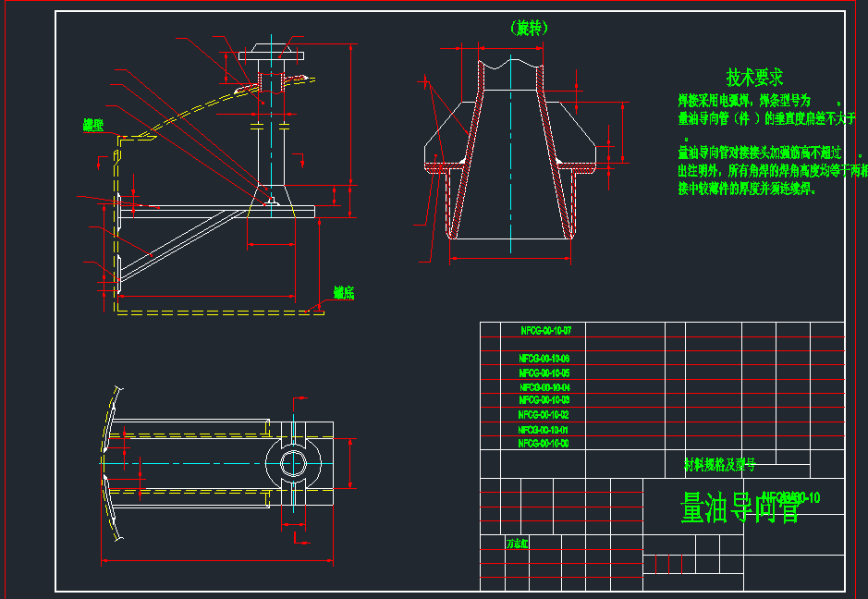Select part number NFCG-00-10-02

click(x=544, y=415)
